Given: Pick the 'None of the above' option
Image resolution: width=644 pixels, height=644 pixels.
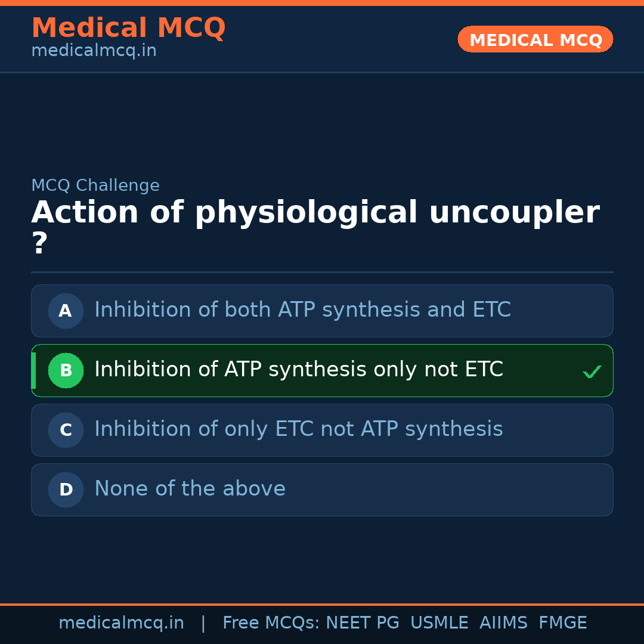Looking at the screenshot, I should pos(190,489).
